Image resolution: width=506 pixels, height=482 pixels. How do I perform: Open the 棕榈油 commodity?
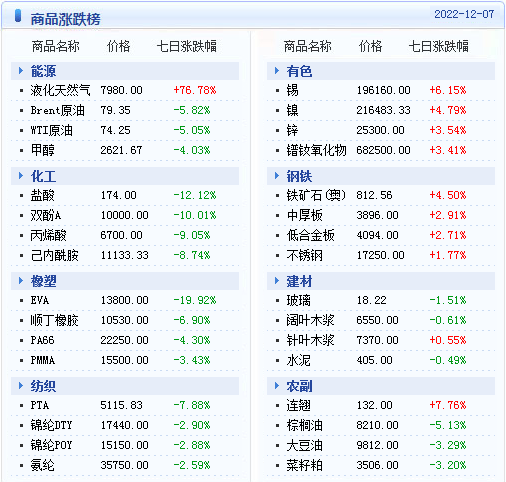click(305, 425)
